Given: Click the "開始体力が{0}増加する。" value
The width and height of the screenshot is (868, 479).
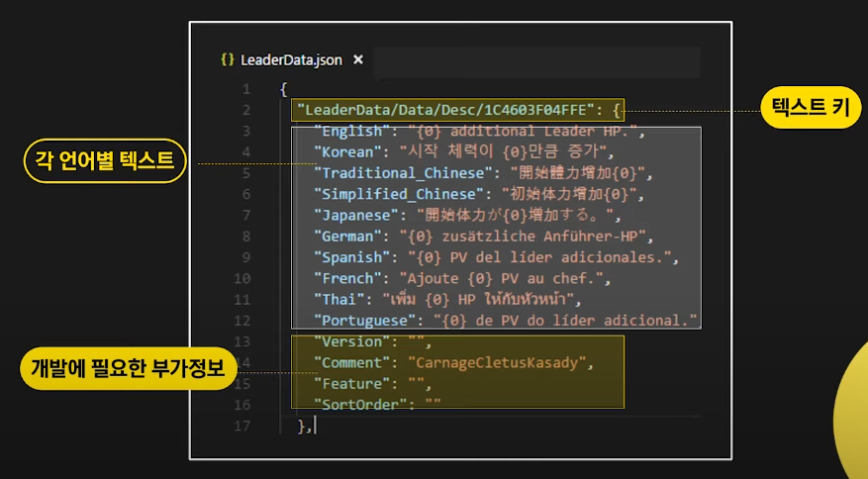Looking at the screenshot, I should 515,216.
